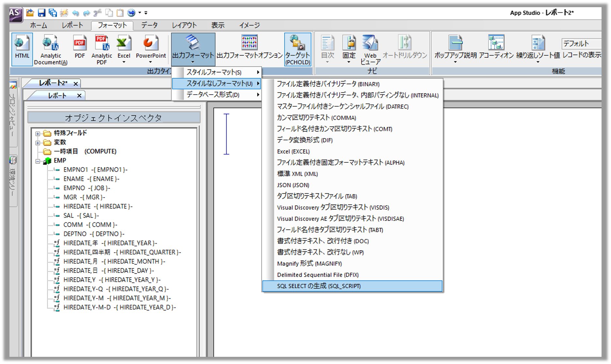The width and height of the screenshot is (611, 364).
Task: Collapse the EMP tree node
Action: pyautogui.click(x=38, y=161)
